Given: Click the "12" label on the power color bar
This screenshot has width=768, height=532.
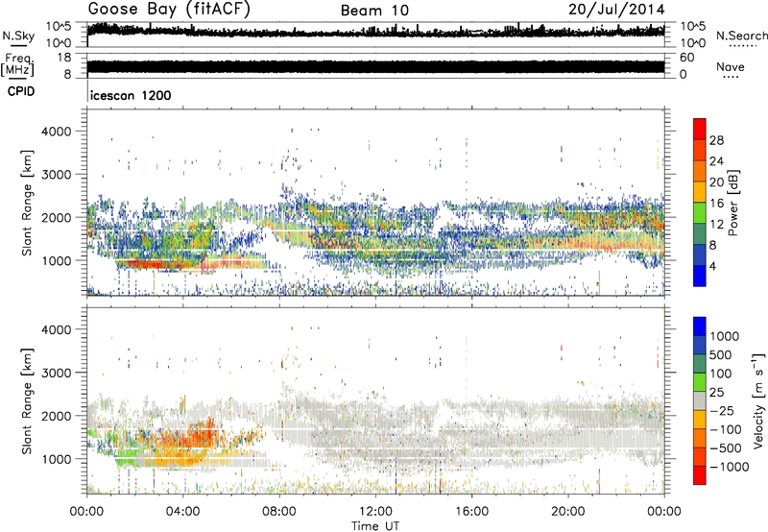Looking at the screenshot, I should pyautogui.click(x=716, y=225).
